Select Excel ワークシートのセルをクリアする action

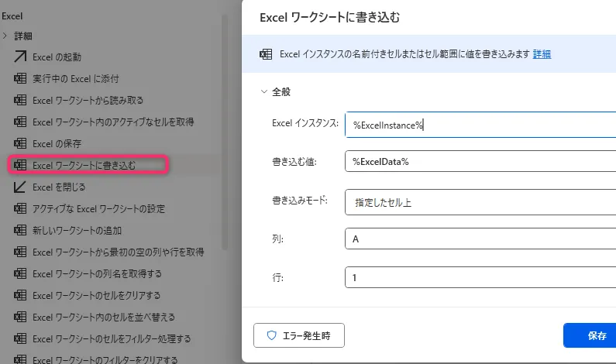coord(96,295)
